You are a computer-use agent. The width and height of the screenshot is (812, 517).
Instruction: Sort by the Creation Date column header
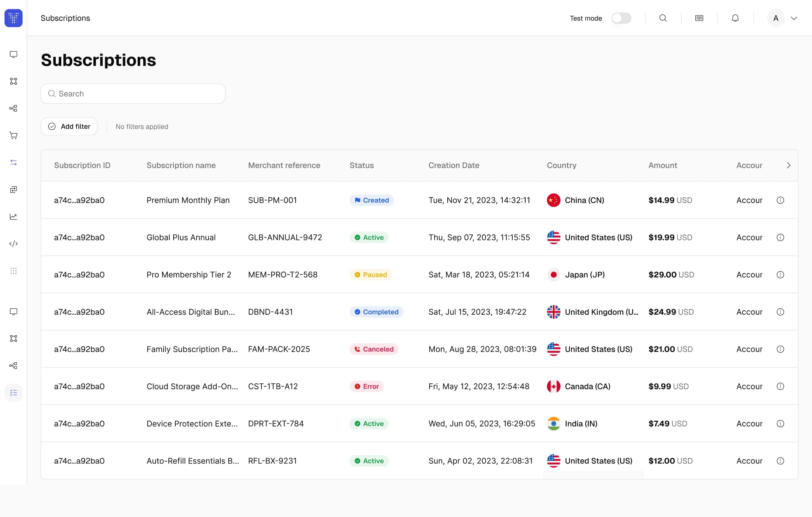454,165
